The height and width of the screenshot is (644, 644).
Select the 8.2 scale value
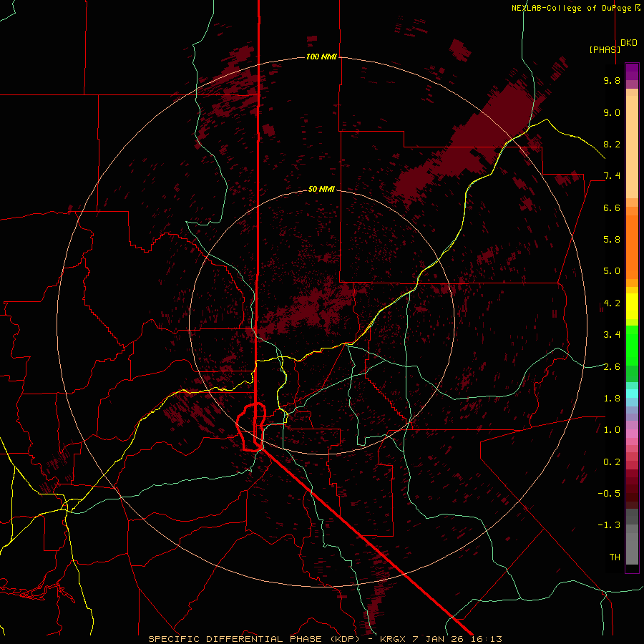point(612,144)
